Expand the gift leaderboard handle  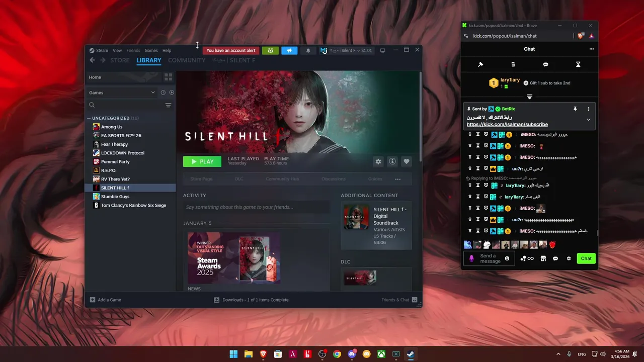(x=529, y=97)
